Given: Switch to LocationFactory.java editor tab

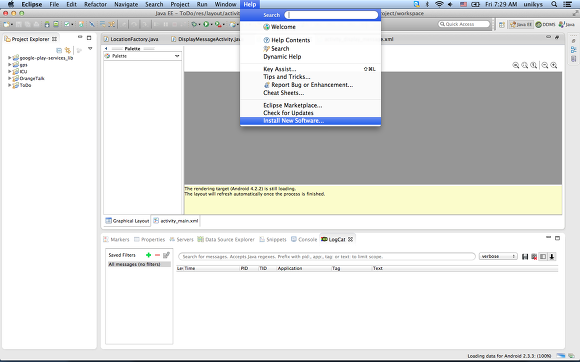Looking at the screenshot, I should pyautogui.click(x=131, y=39).
